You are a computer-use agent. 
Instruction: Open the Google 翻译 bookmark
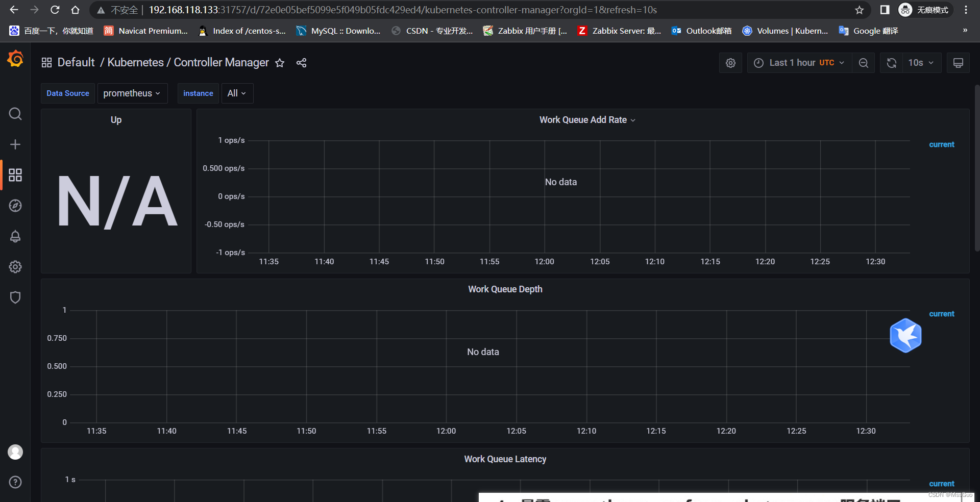[868, 31]
